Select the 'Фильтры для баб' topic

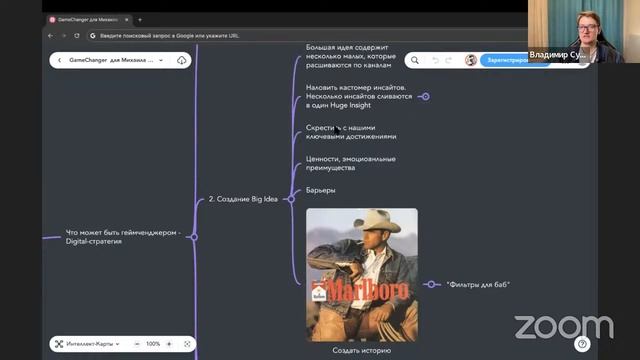(x=478, y=284)
